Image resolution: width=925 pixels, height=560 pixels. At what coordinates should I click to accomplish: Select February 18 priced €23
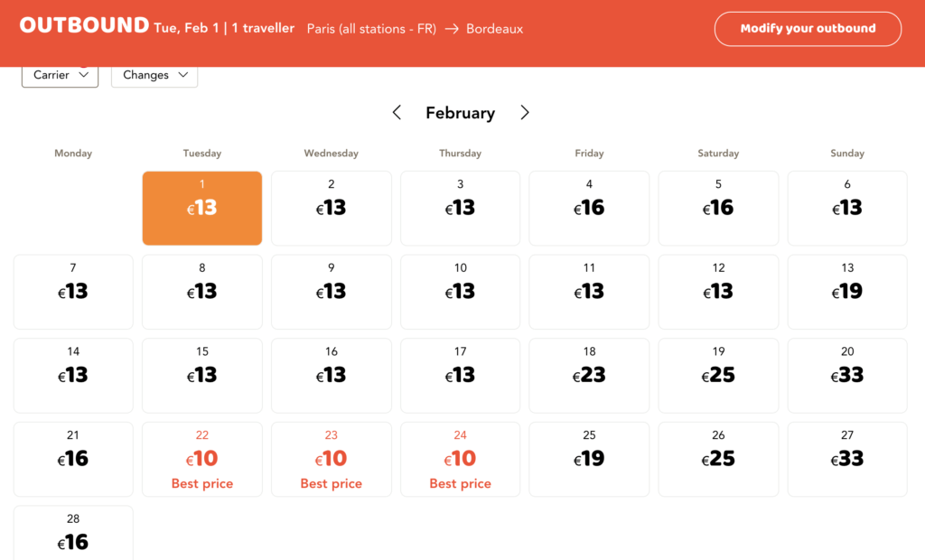coord(589,375)
